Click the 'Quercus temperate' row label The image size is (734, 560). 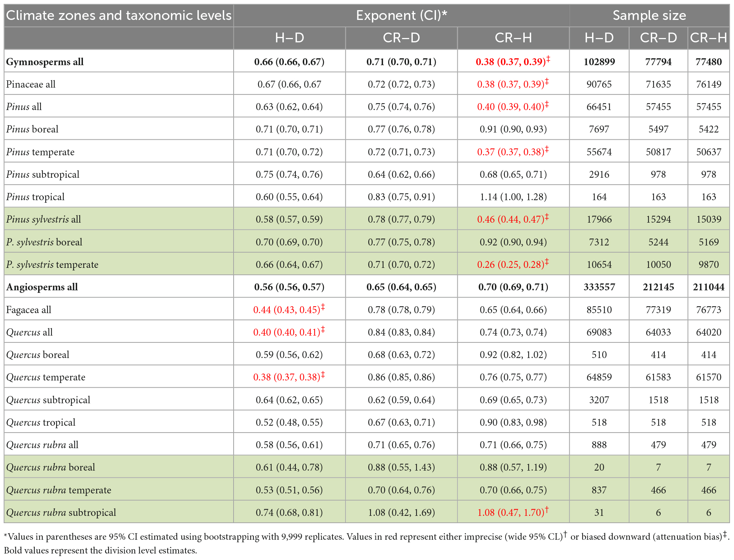click(x=46, y=377)
